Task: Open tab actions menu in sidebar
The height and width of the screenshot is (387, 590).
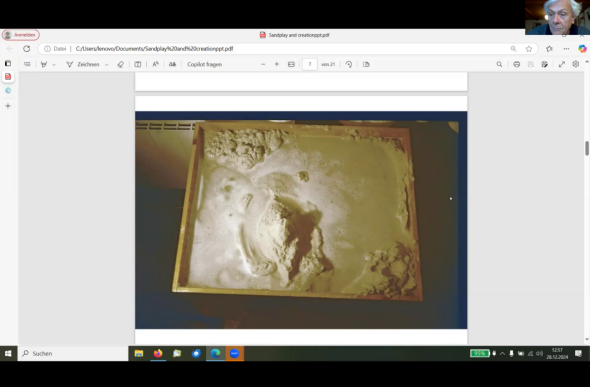Action: click(8, 63)
